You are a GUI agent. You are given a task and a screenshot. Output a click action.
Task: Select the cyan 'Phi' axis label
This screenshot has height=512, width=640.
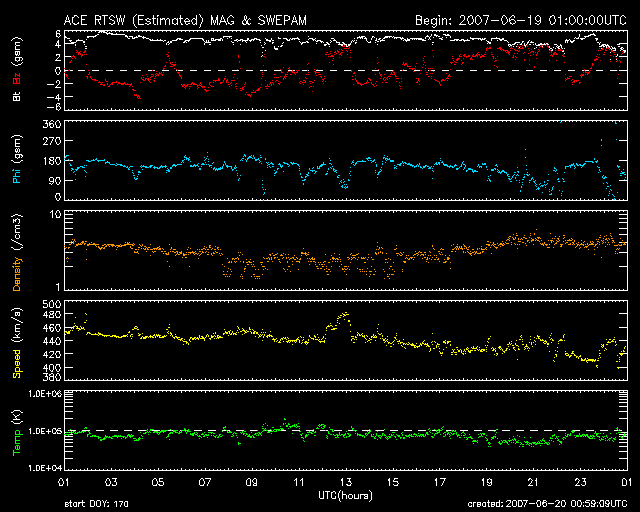click(x=16, y=176)
